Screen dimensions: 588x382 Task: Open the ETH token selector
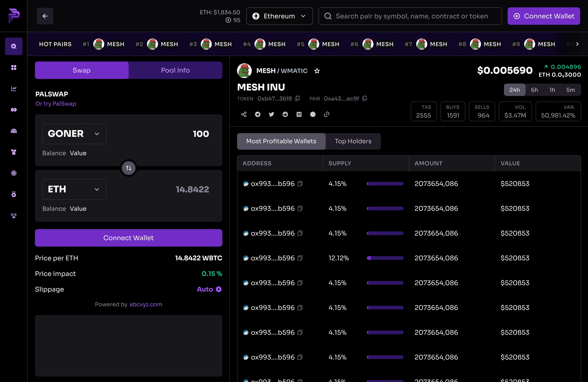(x=74, y=189)
